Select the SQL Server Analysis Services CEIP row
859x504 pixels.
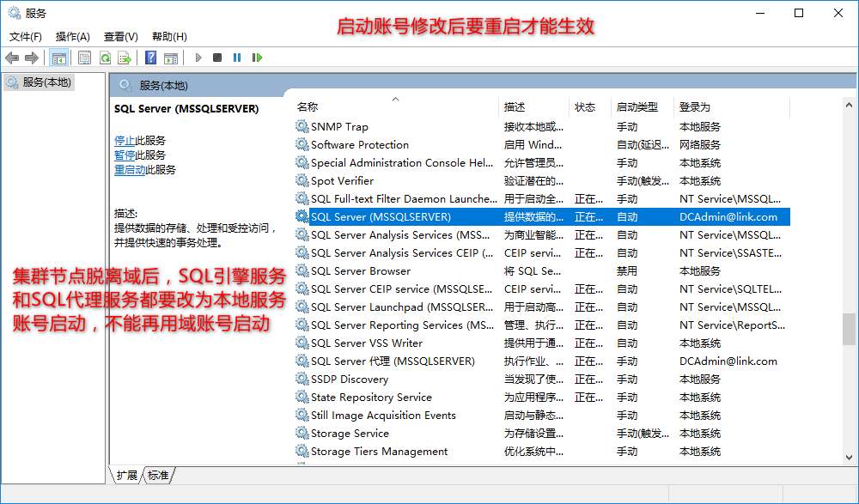point(542,253)
